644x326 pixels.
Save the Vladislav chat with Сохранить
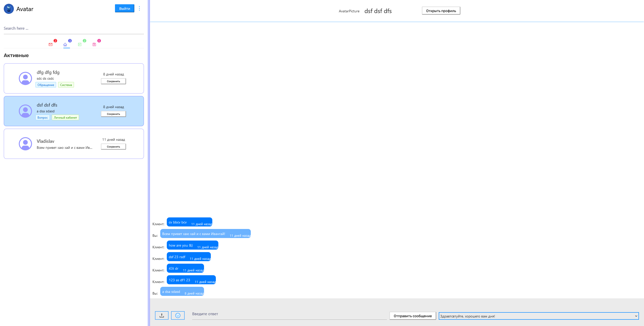[113, 147]
